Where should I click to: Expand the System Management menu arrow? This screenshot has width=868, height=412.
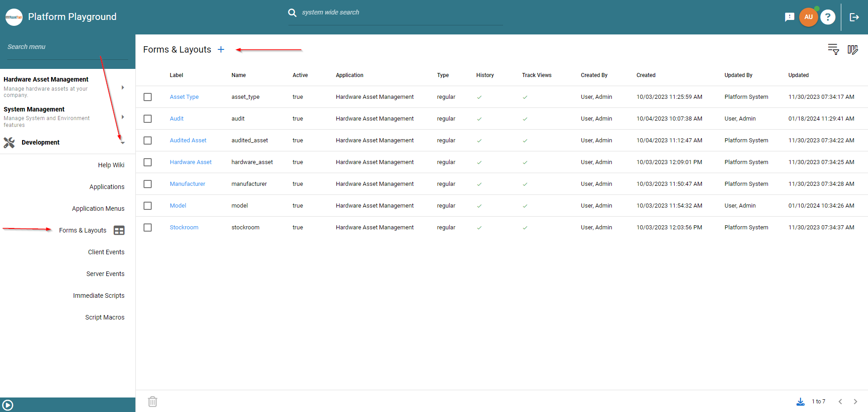pyautogui.click(x=123, y=117)
